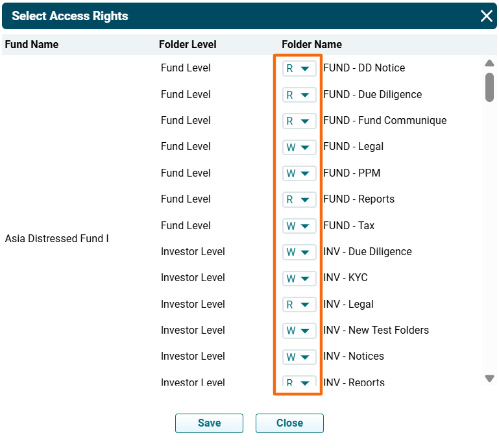Change access right for INV - KYC
The height and width of the screenshot is (448, 499).
[x=299, y=278]
